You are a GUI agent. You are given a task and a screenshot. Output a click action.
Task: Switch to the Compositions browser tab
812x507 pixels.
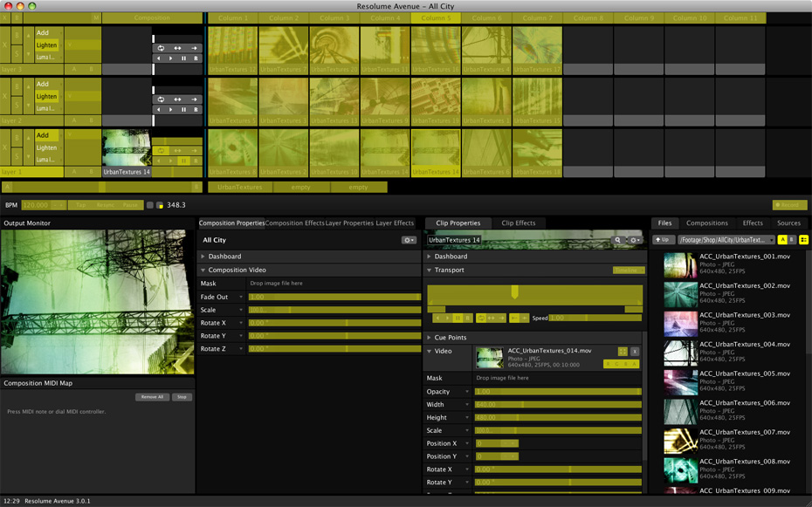(x=707, y=223)
